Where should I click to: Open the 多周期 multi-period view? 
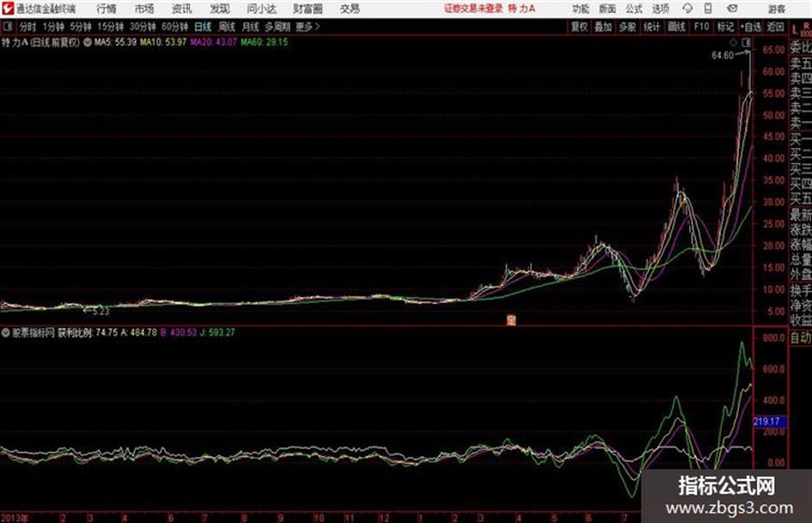point(278,27)
